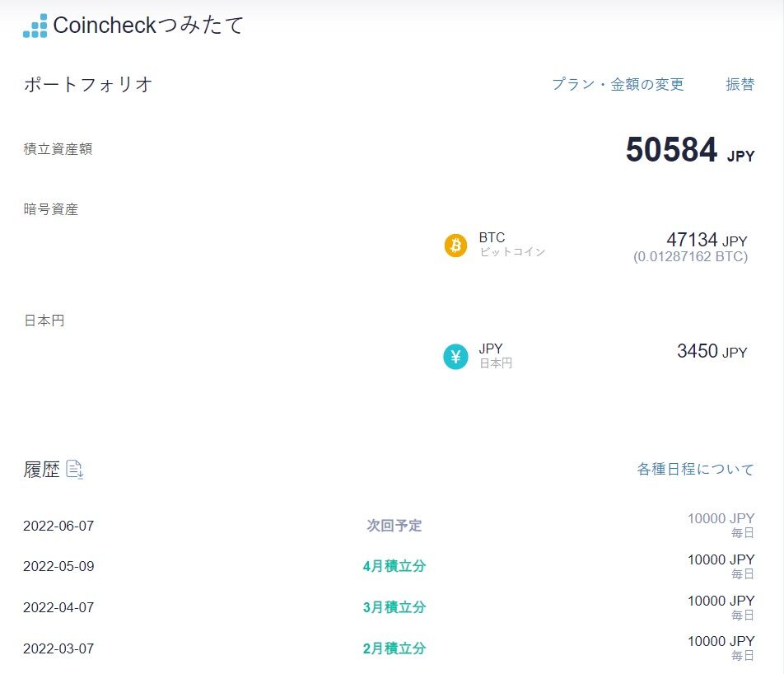
Task: Click the 47134 JPY Bitcoin value
Action: pyautogui.click(x=707, y=240)
